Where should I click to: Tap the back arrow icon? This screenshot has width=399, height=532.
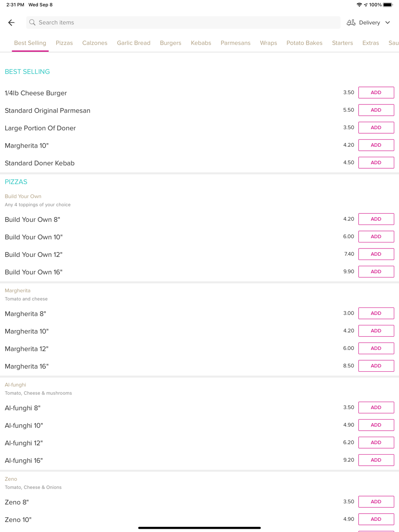11,23
